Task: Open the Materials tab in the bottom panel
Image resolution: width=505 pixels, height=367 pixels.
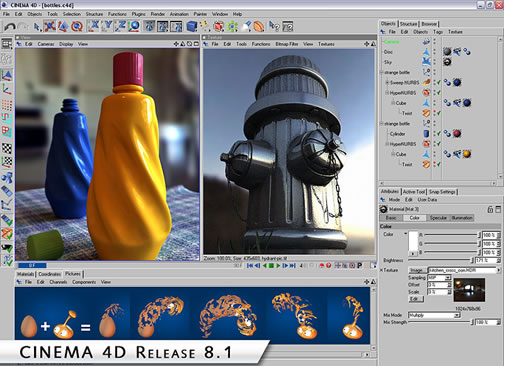Action: coord(25,274)
